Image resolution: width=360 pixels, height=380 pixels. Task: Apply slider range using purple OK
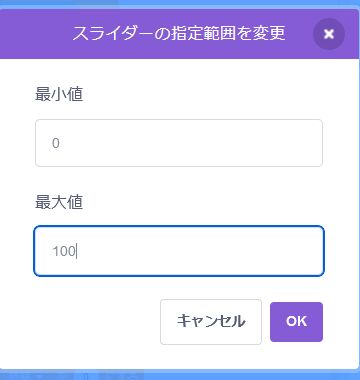tap(296, 322)
